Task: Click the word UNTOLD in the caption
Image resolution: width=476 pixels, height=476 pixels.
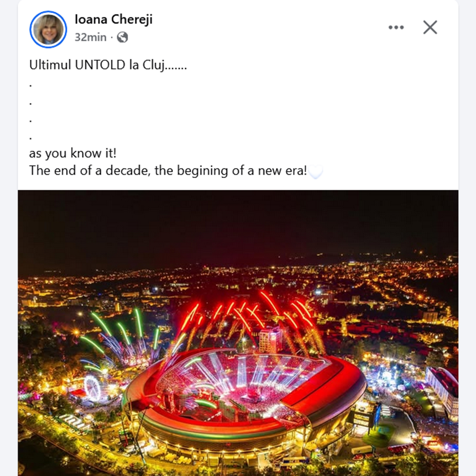Action: pyautogui.click(x=100, y=65)
